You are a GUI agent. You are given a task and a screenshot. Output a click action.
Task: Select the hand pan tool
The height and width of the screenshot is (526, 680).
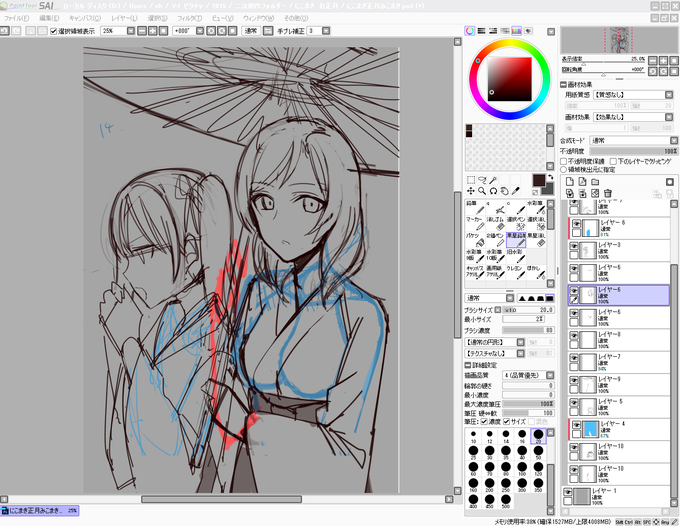click(x=504, y=191)
